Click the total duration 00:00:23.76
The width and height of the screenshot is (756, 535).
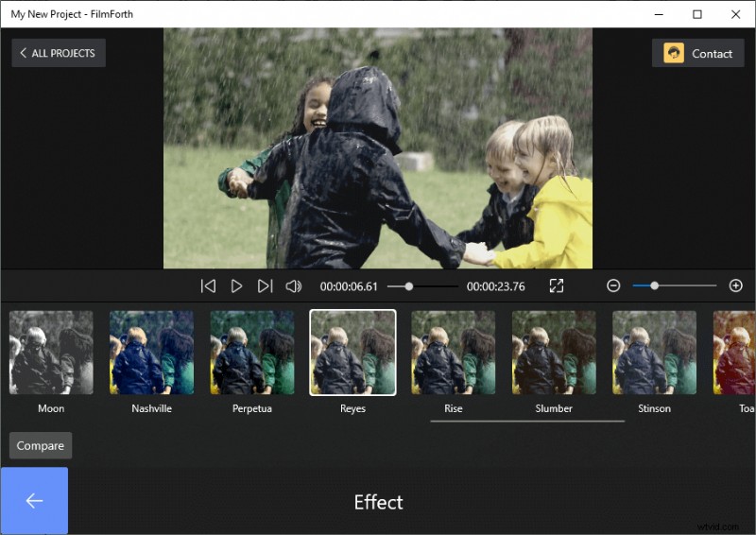tap(495, 286)
